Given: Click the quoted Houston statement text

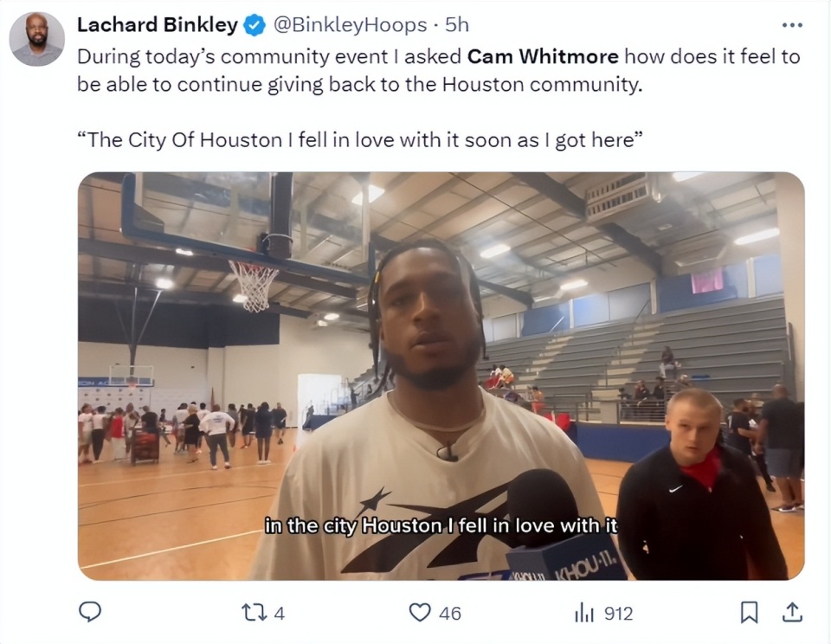Looking at the screenshot, I should [x=360, y=140].
